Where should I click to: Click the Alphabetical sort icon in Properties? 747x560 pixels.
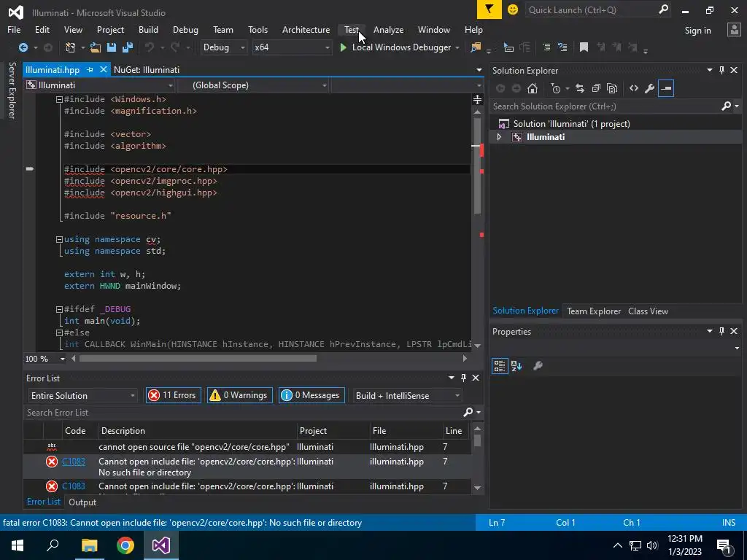click(516, 366)
